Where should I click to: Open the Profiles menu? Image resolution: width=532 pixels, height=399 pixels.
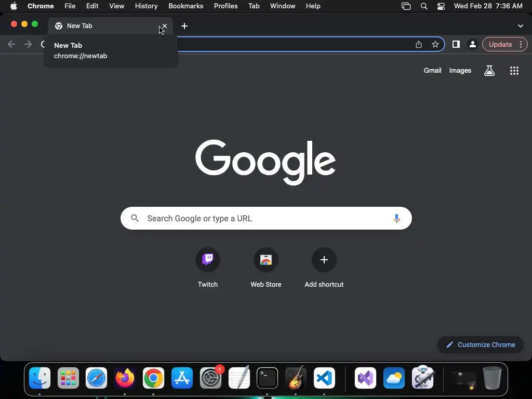point(226,6)
